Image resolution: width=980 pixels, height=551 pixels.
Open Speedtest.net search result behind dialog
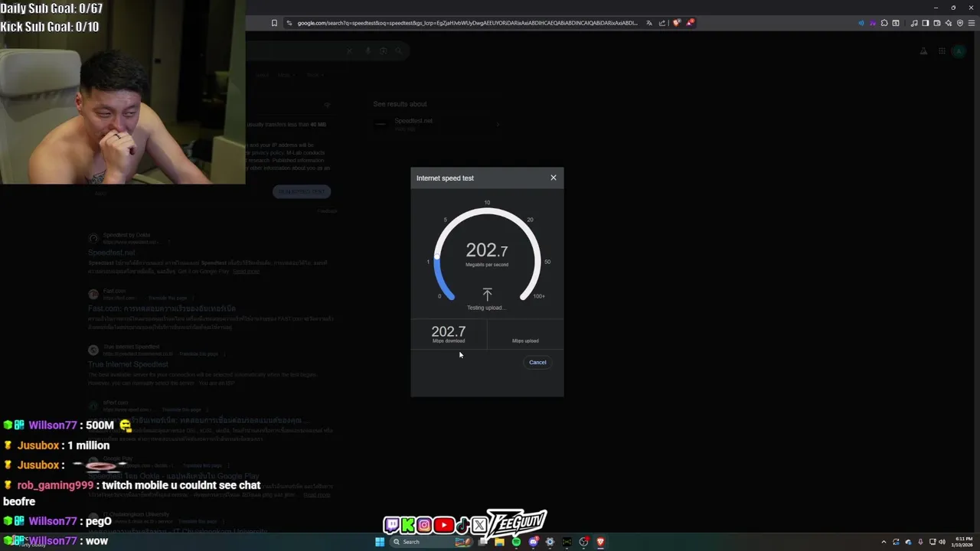[111, 253]
